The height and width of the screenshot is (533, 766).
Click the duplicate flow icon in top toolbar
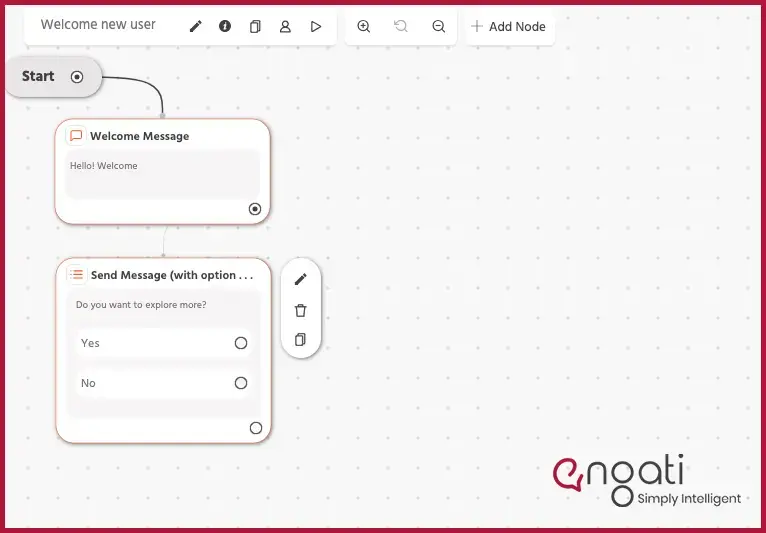[x=255, y=26]
